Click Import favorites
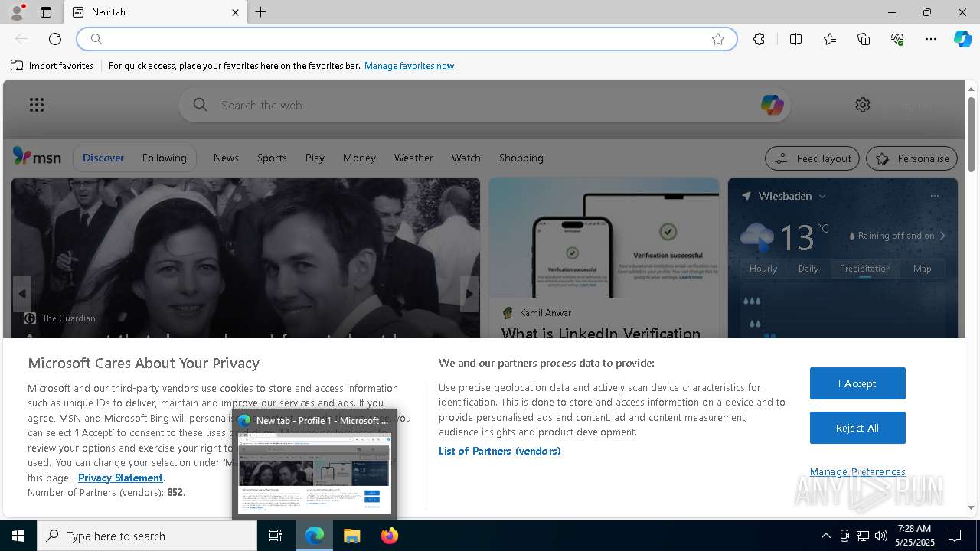Screen dimensions: 980x551 (52, 66)
